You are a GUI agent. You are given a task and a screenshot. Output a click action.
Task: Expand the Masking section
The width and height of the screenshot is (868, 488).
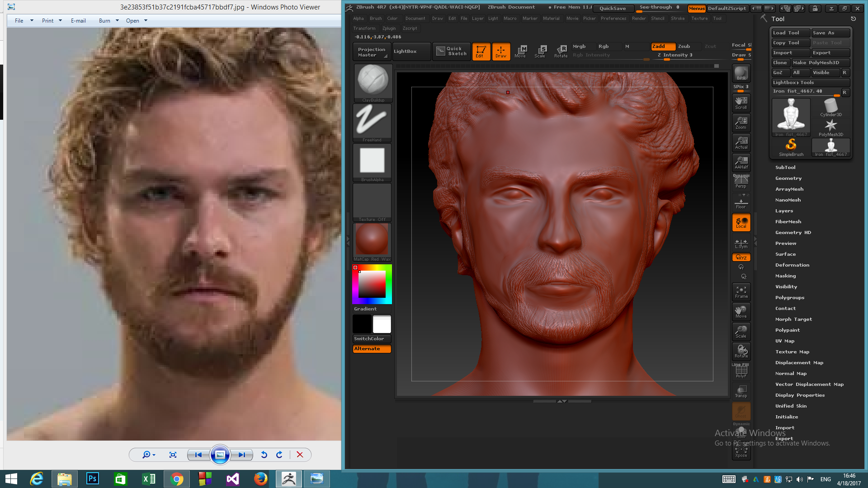coord(785,276)
